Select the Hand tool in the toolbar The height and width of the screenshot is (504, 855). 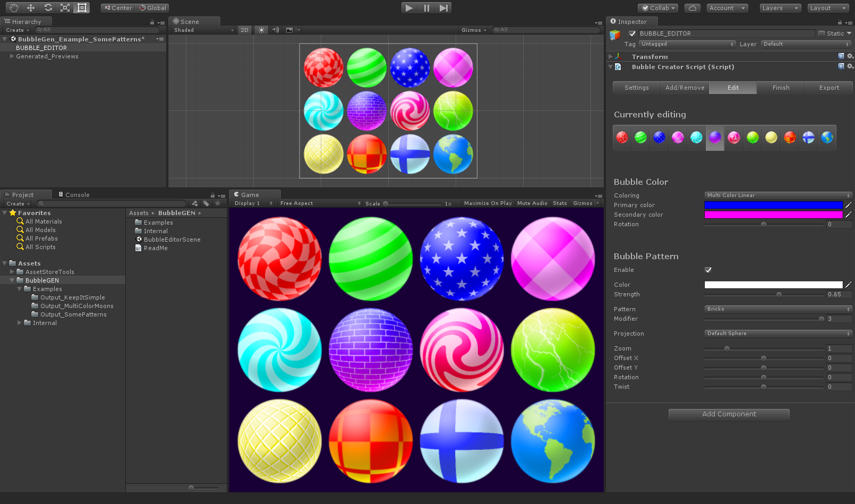[13, 7]
